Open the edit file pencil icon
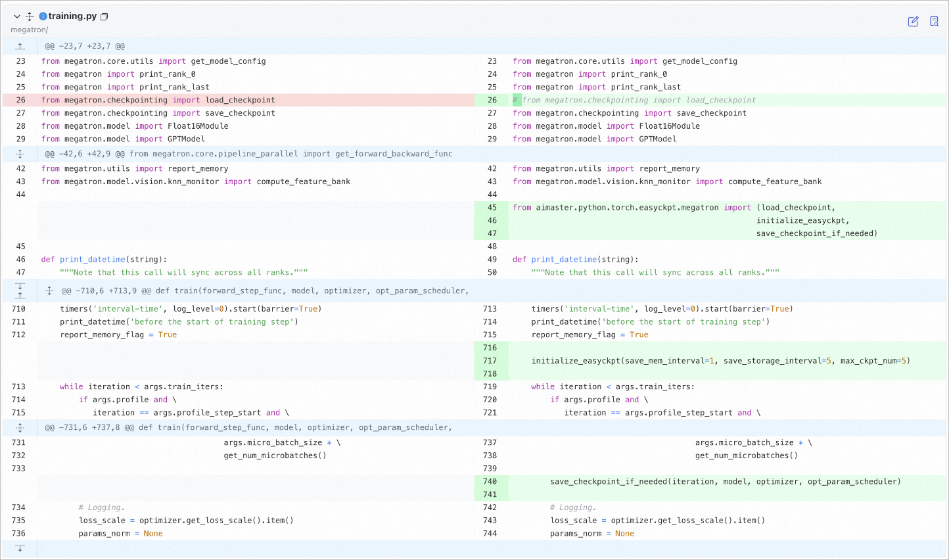949x560 pixels. [x=913, y=22]
